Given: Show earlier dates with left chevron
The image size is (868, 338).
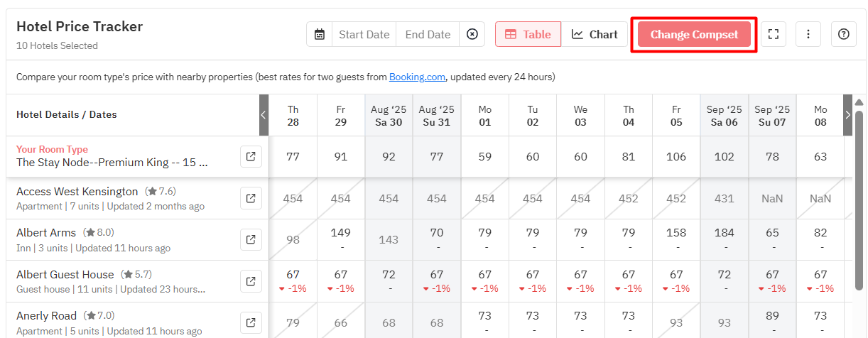Looking at the screenshot, I should [264, 114].
